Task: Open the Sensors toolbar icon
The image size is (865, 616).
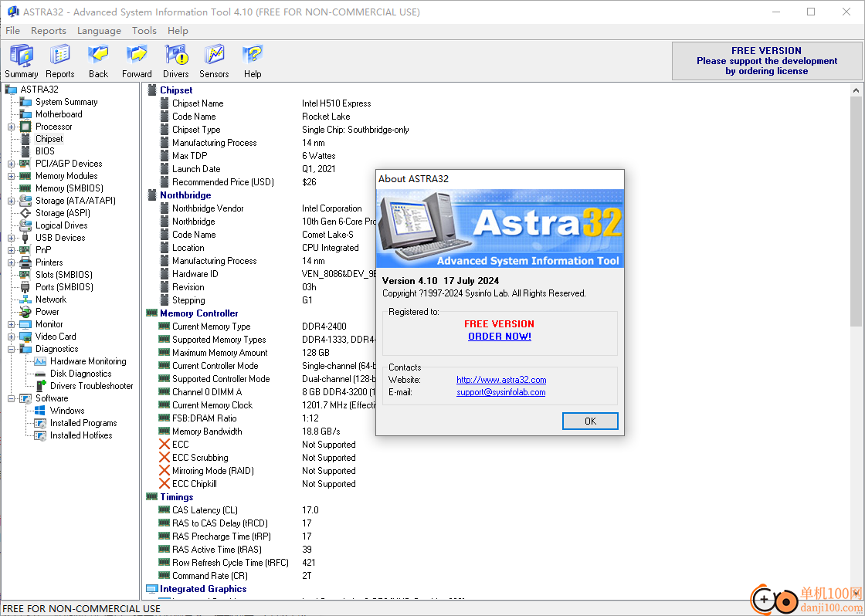Action: (x=214, y=62)
